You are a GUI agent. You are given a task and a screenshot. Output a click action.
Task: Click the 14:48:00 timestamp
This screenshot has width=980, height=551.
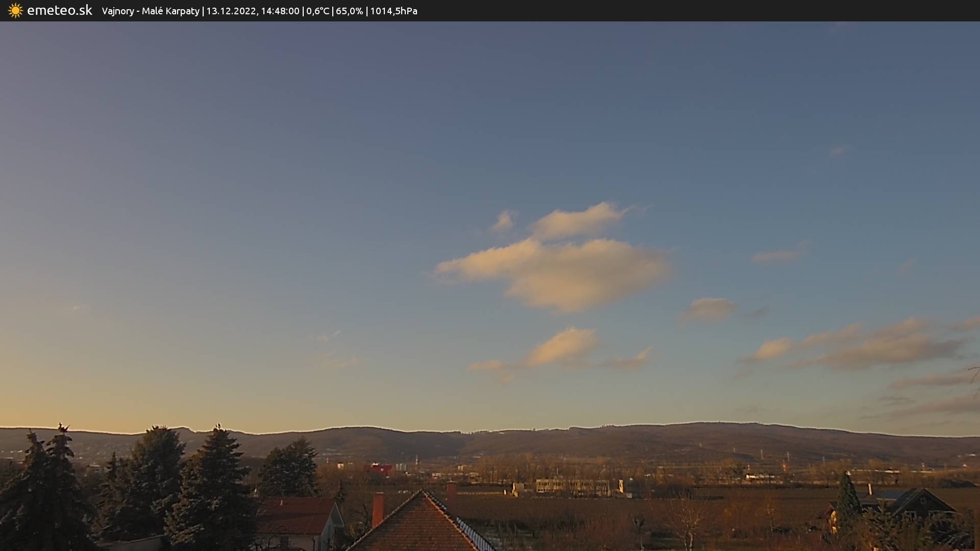click(280, 11)
